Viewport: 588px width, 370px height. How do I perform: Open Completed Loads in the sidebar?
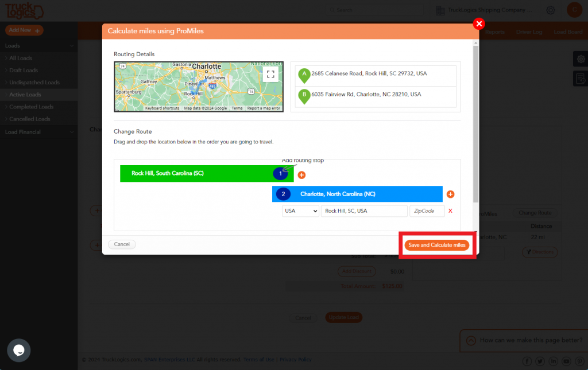click(x=31, y=107)
